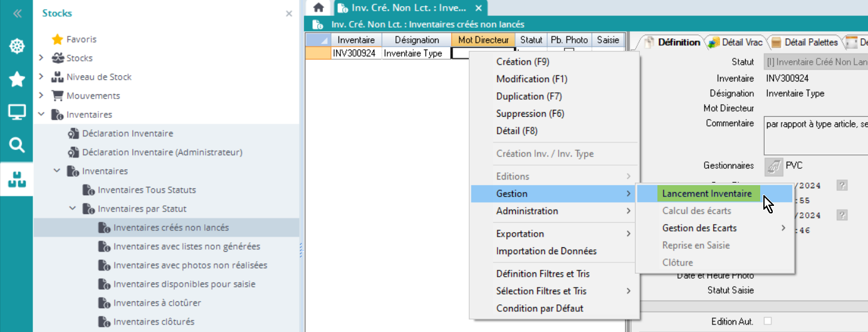Toggle the Edition Aut. checkbox

768,321
